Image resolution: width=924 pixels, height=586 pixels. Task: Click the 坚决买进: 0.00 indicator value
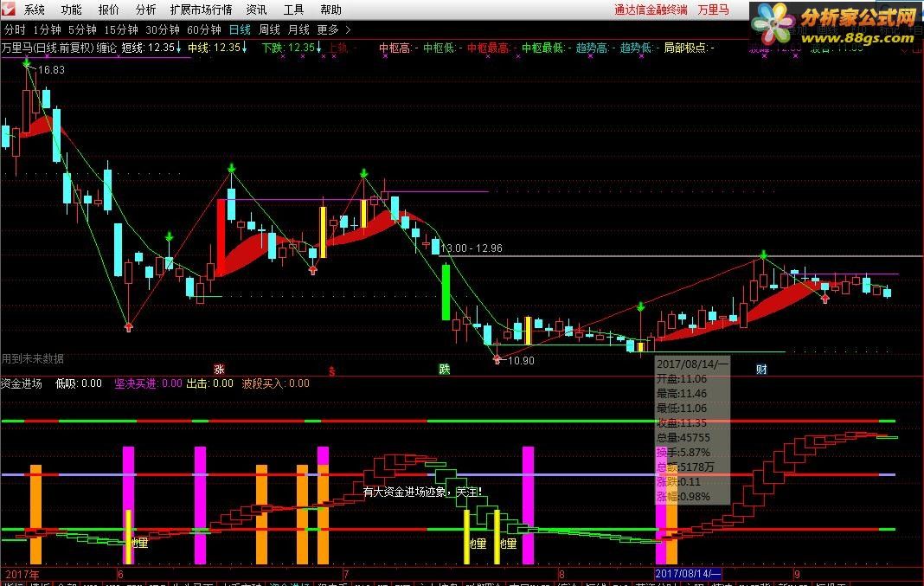click(148, 383)
